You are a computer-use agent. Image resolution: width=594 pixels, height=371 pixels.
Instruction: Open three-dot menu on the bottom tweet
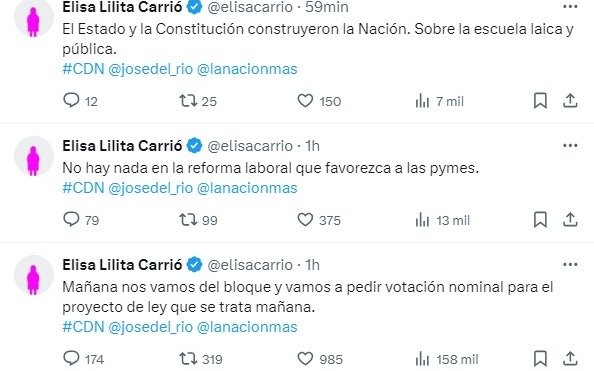(x=570, y=265)
